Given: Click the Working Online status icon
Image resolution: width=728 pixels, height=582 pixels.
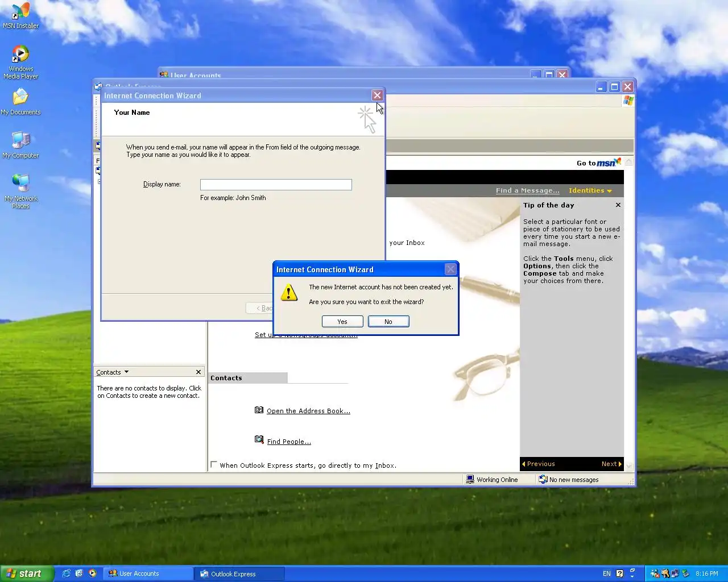Looking at the screenshot, I should click(x=470, y=479).
